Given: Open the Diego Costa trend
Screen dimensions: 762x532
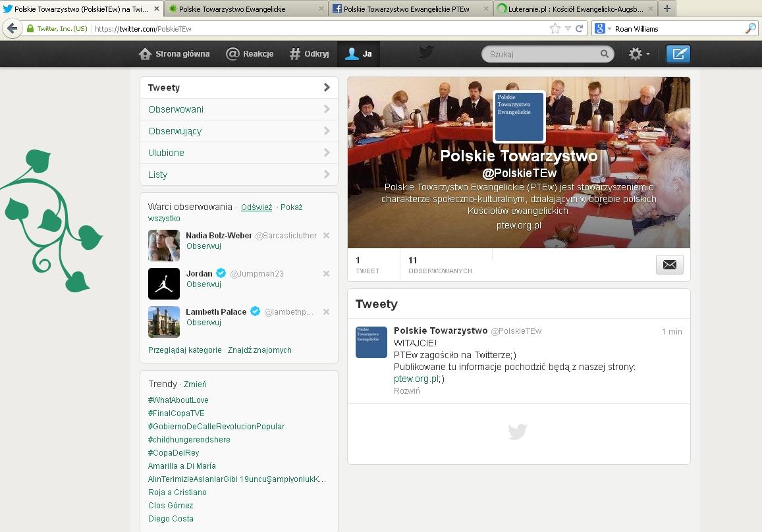Looking at the screenshot, I should point(171,519).
